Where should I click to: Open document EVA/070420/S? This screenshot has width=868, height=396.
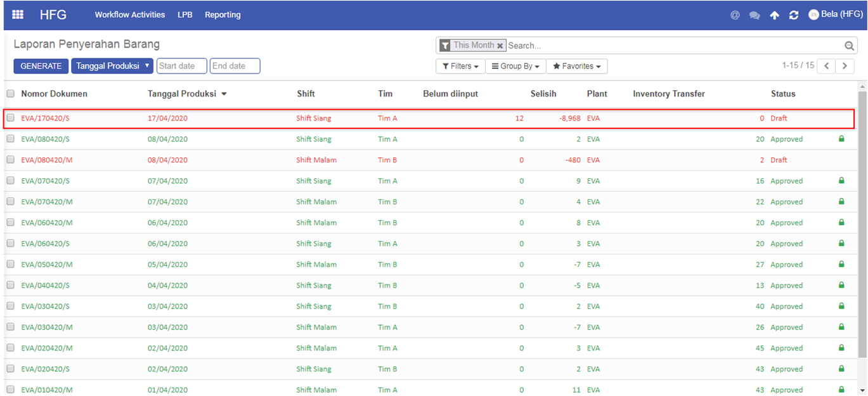pos(46,181)
